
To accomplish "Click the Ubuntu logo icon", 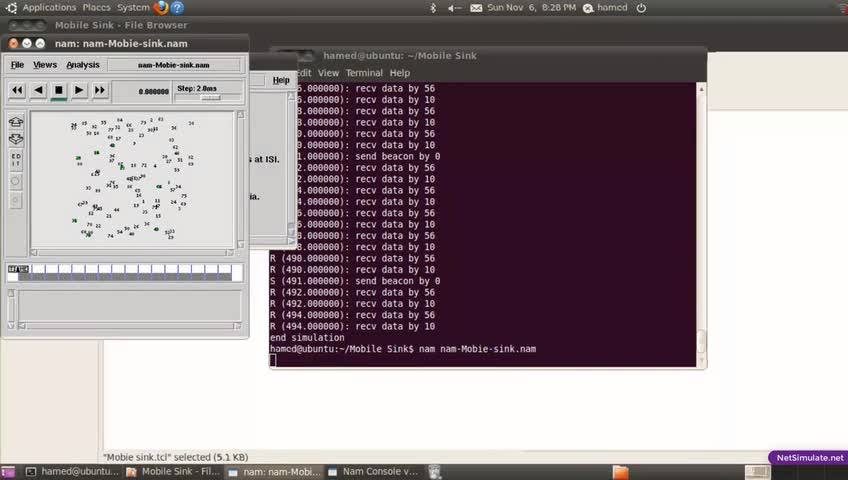I will [x=11, y=8].
